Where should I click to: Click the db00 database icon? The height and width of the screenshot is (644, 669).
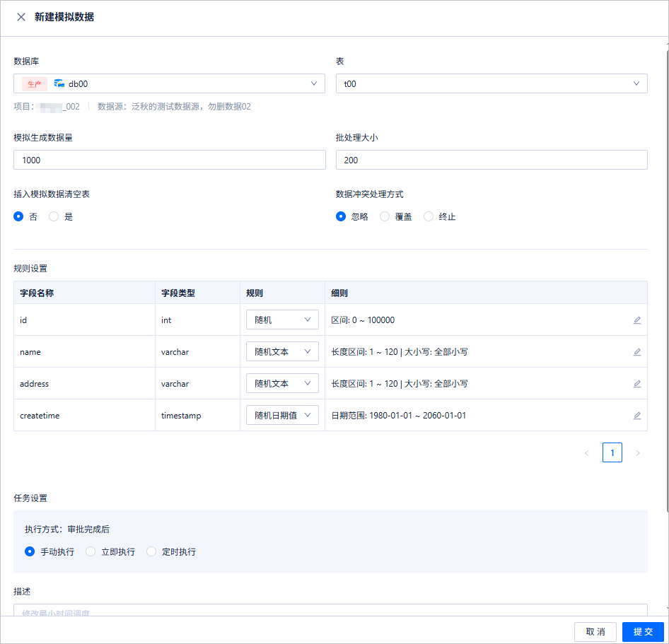[59, 83]
